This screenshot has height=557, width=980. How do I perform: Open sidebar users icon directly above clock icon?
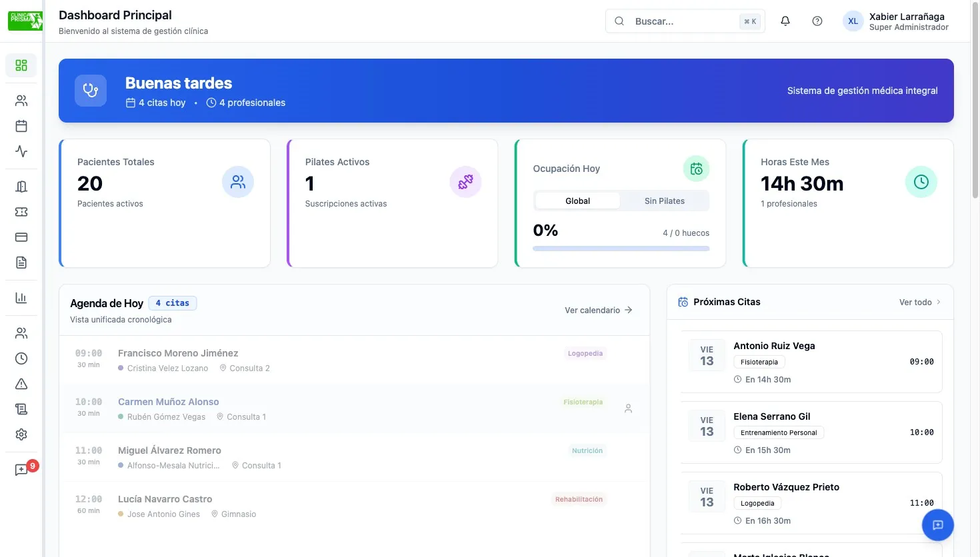[x=21, y=333]
